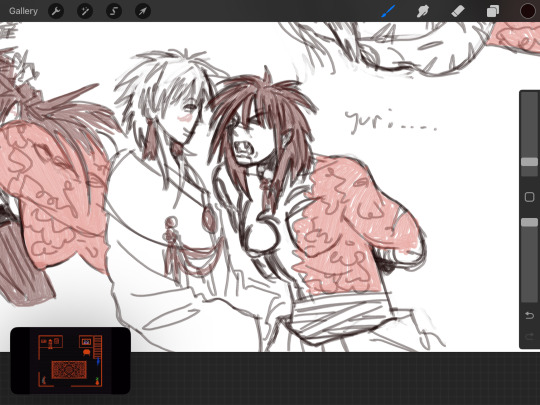The width and height of the screenshot is (540, 405).
Task: Select the Eraser tool
Action: (x=458, y=11)
